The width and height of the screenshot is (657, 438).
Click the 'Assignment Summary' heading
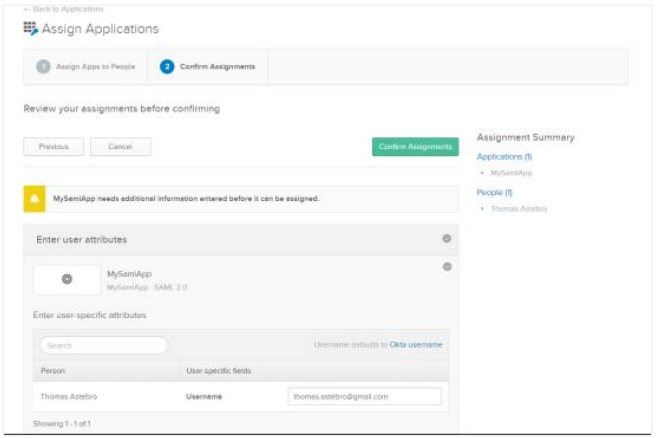coord(525,137)
